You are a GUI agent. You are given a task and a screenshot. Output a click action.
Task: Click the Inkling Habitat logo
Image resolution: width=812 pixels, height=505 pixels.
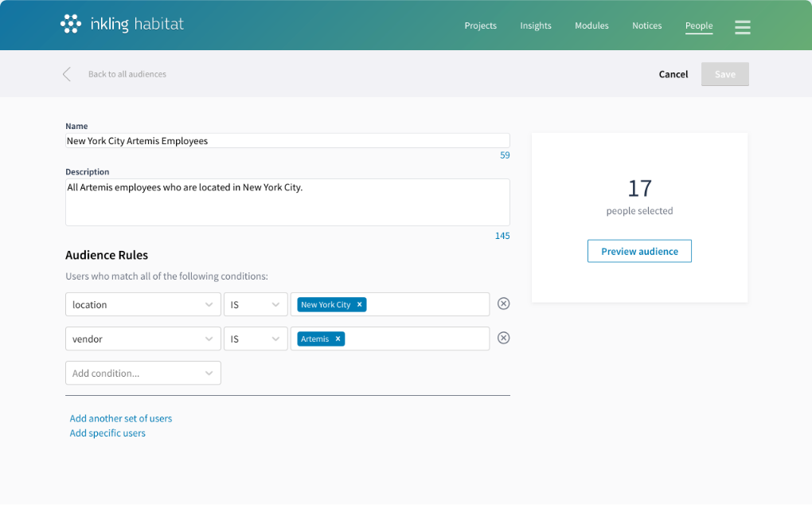point(122,24)
